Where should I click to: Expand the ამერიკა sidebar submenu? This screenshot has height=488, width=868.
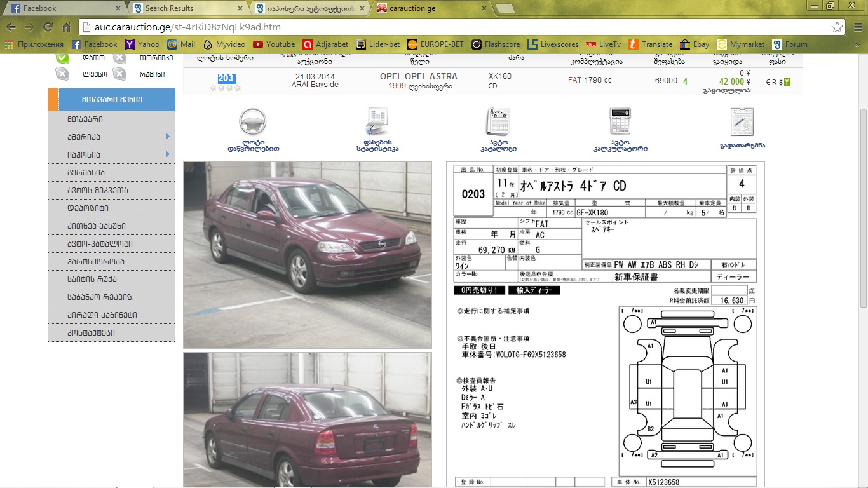coord(168,137)
